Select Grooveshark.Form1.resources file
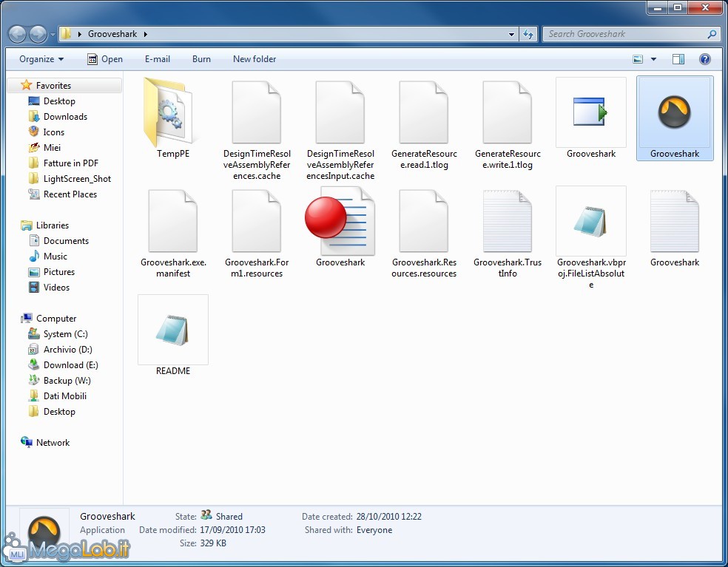 click(x=257, y=232)
